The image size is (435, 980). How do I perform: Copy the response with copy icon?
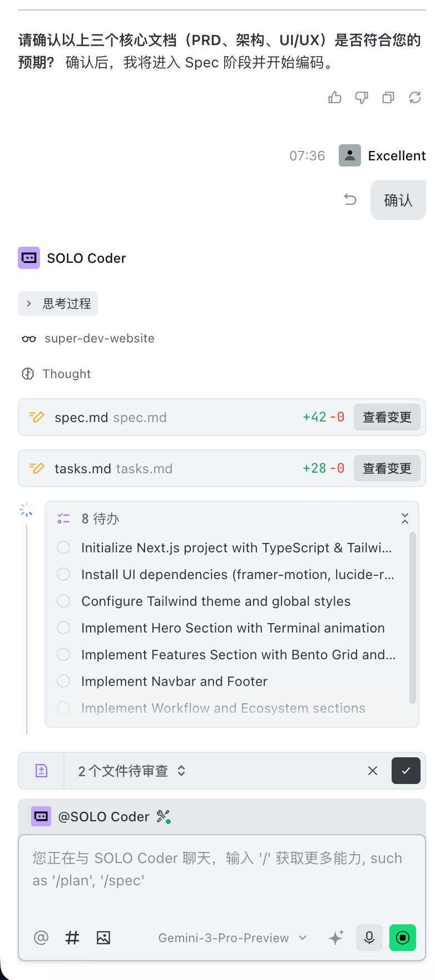tap(388, 98)
